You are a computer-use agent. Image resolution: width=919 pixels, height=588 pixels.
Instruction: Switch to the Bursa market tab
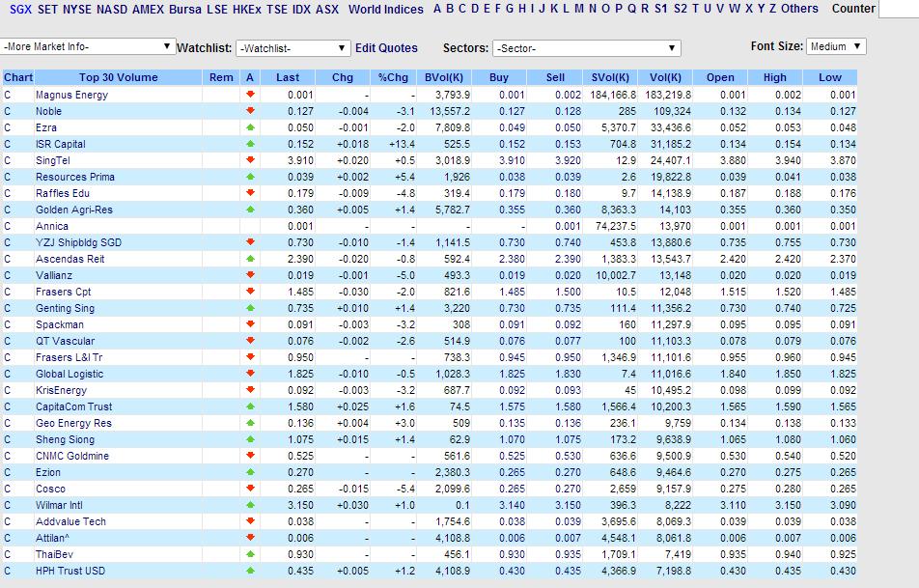coord(185,10)
